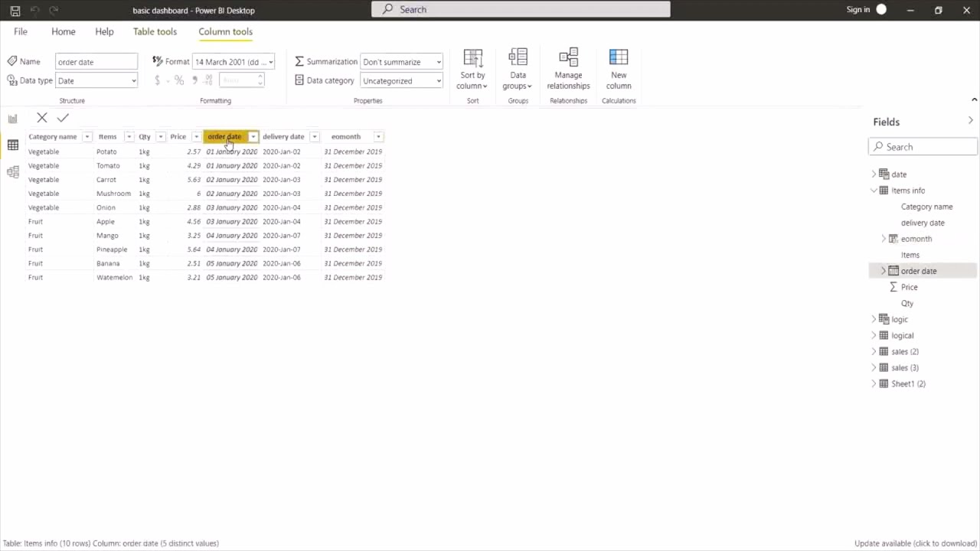
Task: Click Sign in link
Action: tap(858, 10)
